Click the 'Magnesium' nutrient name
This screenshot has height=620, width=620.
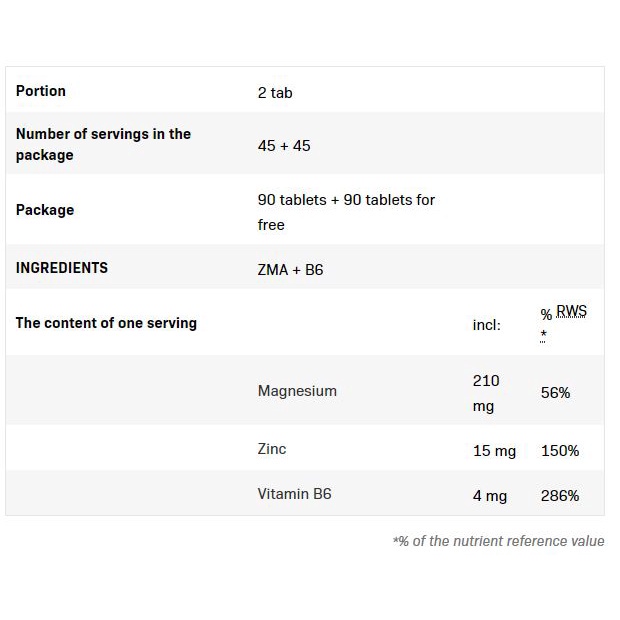[297, 391]
